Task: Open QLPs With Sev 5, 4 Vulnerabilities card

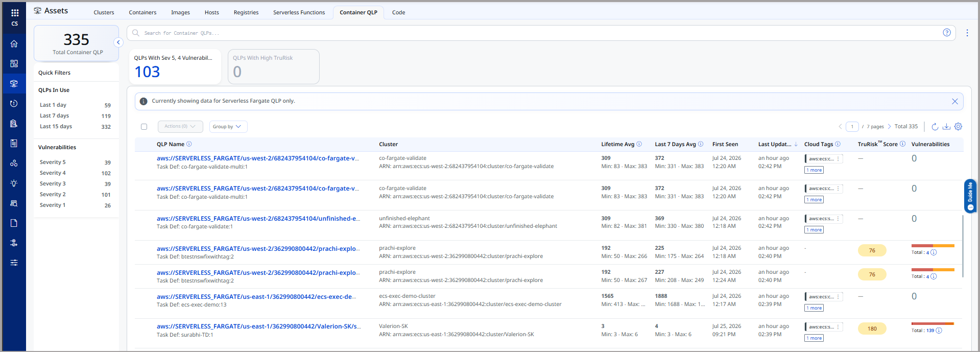Action: [175, 66]
